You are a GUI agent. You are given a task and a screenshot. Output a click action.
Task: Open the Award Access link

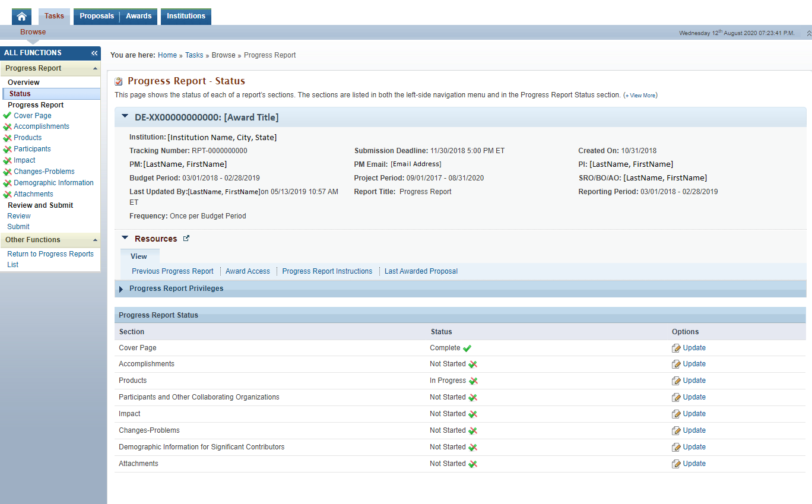248,271
